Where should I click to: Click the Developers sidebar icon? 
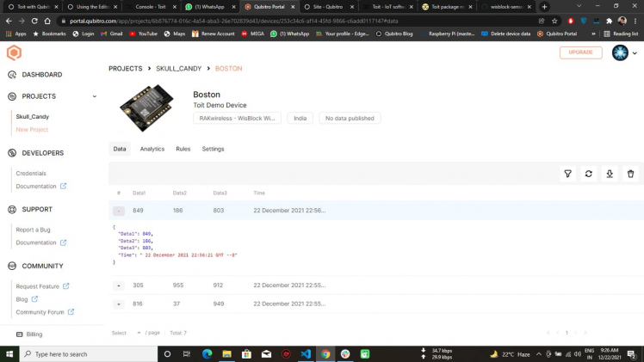tap(12, 153)
